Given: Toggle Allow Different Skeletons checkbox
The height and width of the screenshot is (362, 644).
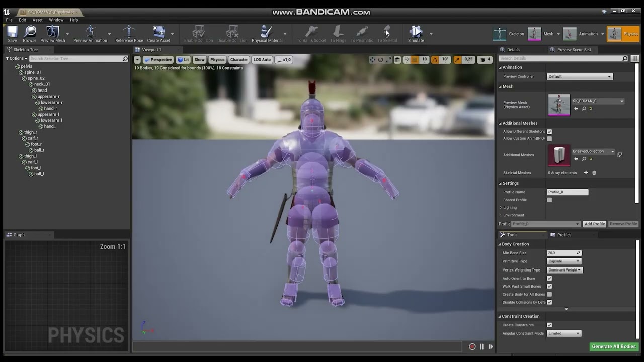Looking at the screenshot, I should pyautogui.click(x=549, y=131).
